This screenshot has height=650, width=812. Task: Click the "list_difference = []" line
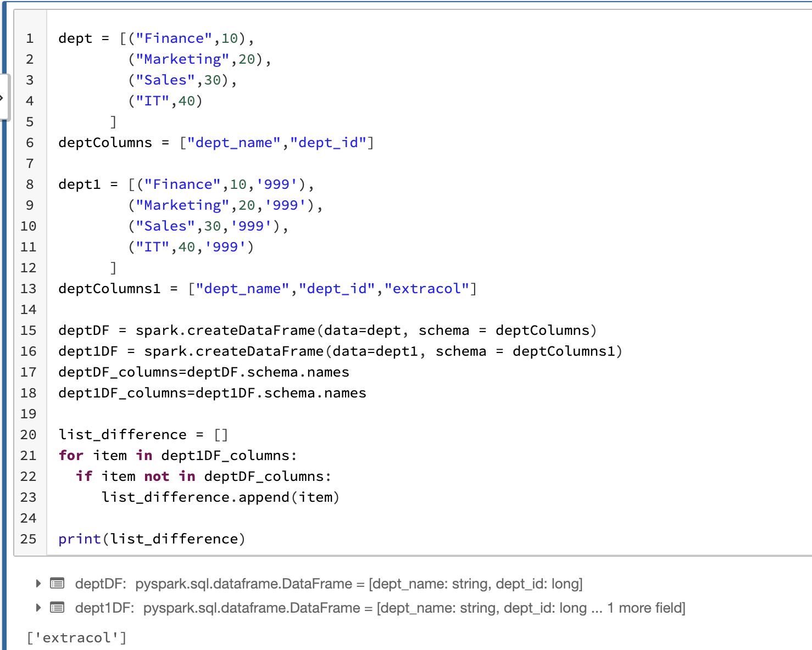(x=143, y=434)
